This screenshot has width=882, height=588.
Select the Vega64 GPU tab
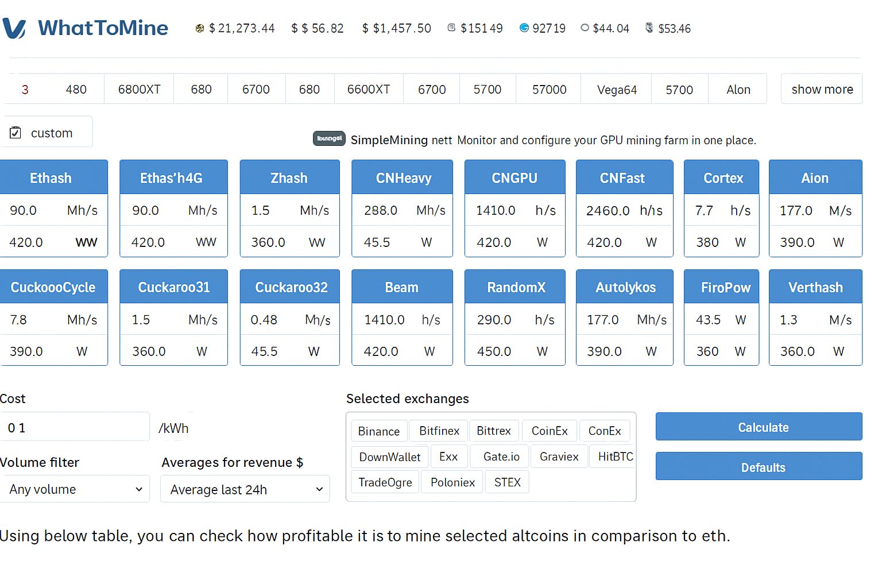(x=616, y=90)
